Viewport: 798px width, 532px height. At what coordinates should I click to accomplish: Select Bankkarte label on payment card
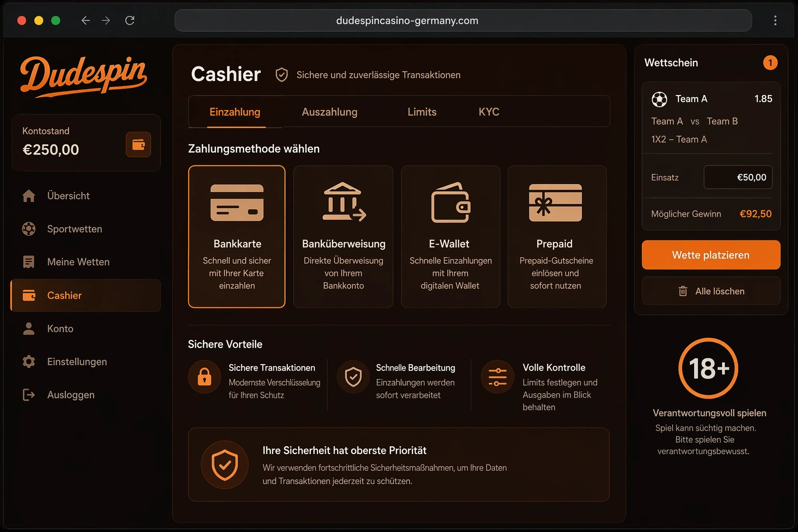[237, 244]
